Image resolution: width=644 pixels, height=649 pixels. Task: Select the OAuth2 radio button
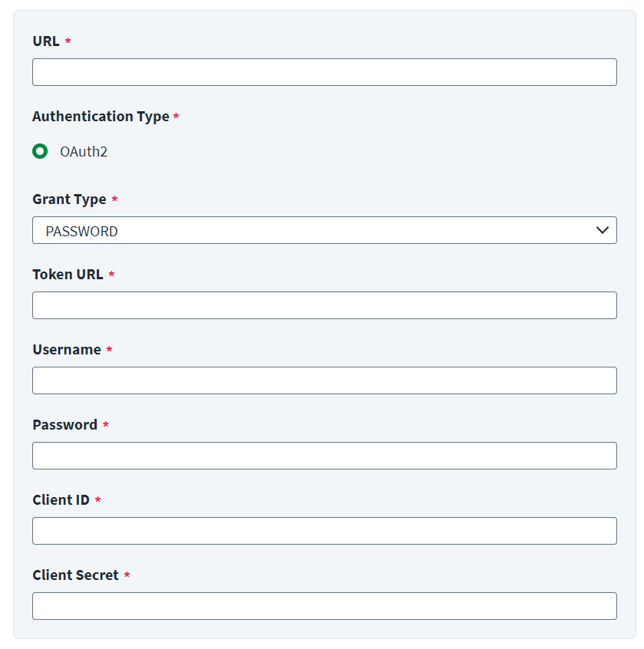point(40,151)
